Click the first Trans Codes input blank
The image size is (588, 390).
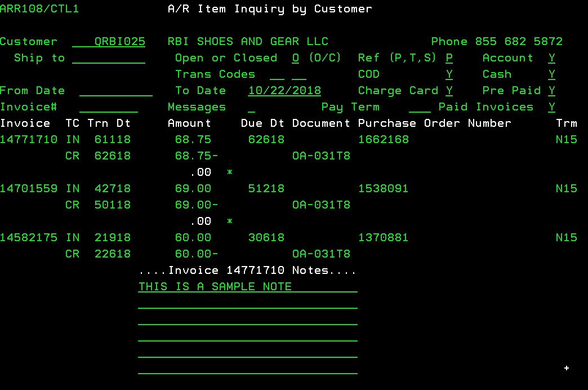[277, 74]
